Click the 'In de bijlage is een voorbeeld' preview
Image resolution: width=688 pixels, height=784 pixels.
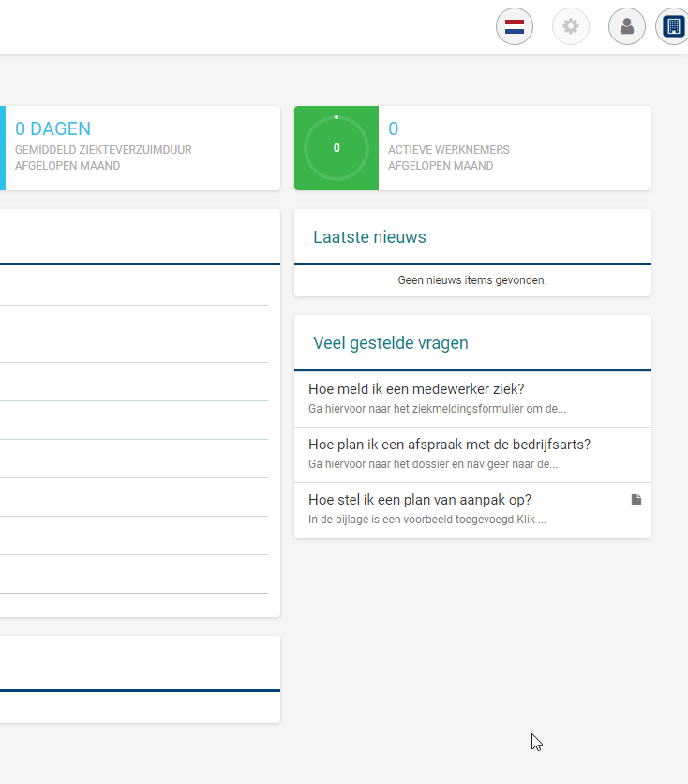[426, 520]
